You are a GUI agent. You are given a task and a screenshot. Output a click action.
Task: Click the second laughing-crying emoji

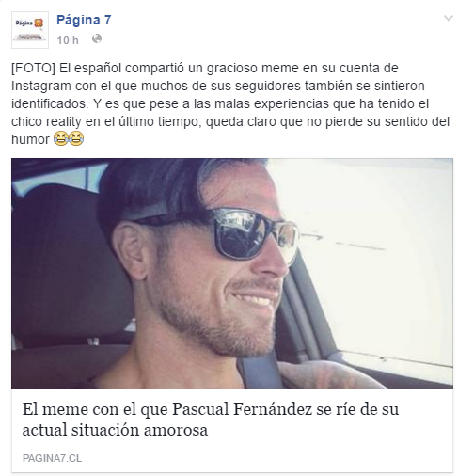(x=76, y=138)
